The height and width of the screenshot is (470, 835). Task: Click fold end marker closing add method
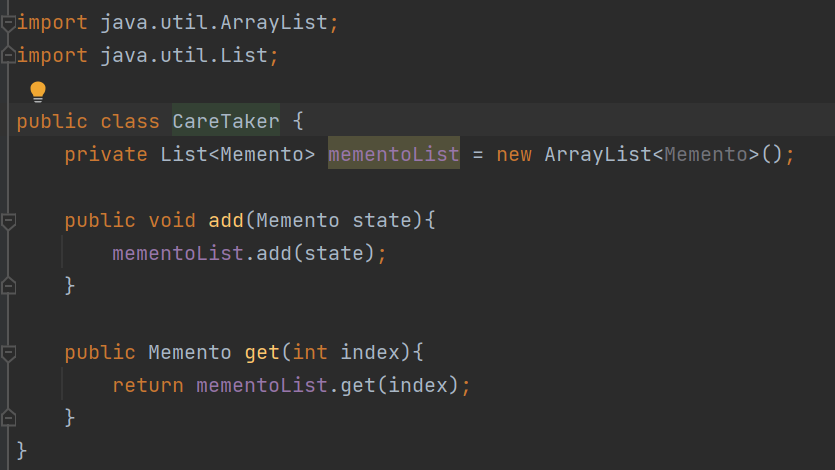(x=8, y=286)
